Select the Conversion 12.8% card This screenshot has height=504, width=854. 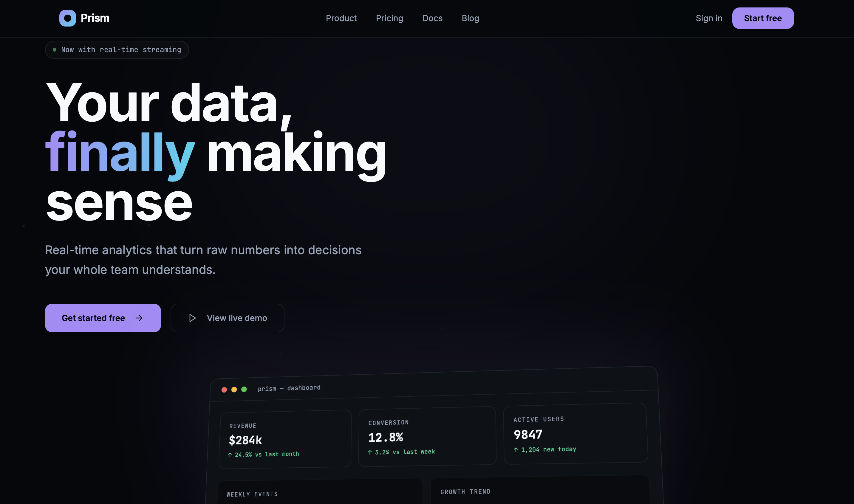[x=427, y=436]
